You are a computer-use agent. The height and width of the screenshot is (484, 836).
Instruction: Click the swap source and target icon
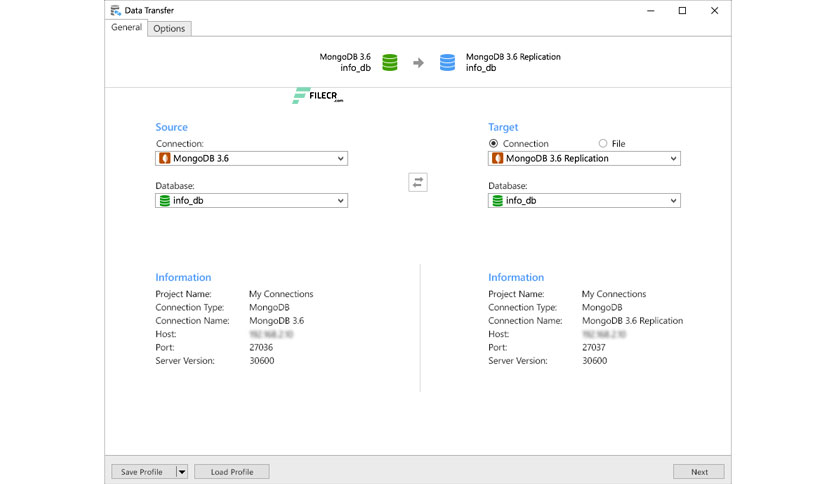pos(418,182)
